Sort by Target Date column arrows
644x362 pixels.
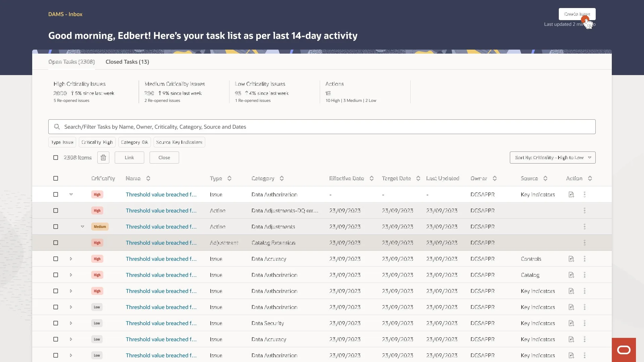[x=418, y=178]
